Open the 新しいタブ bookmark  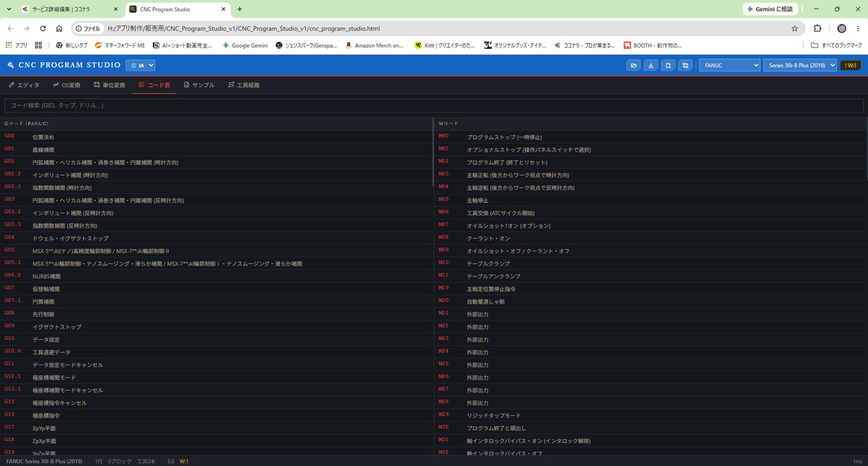tap(71, 45)
